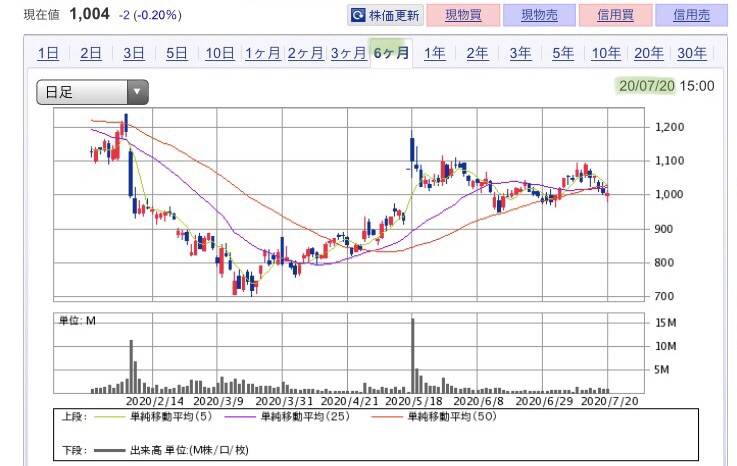Click the 15M volume axis label

[x=666, y=323]
